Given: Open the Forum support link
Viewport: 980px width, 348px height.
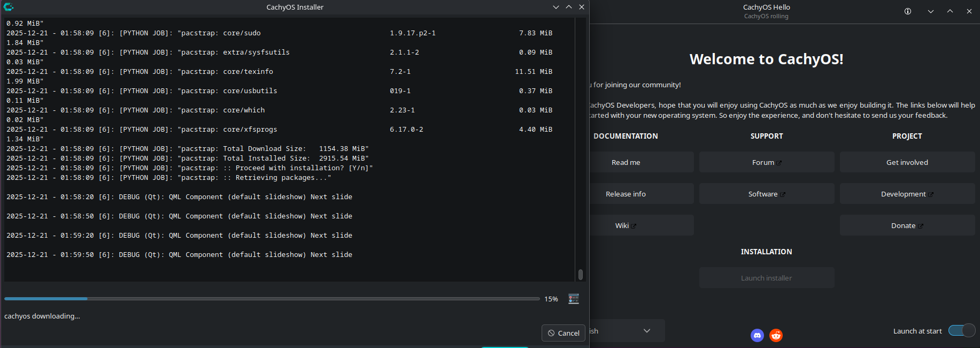Looking at the screenshot, I should 767,162.
